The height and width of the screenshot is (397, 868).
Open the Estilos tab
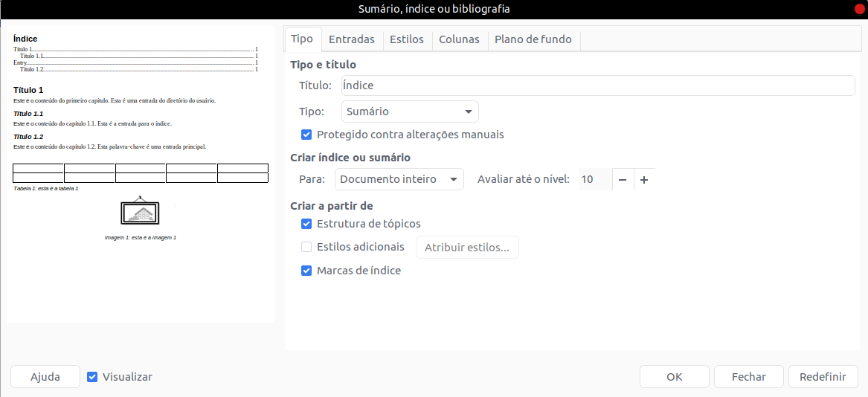(x=407, y=39)
